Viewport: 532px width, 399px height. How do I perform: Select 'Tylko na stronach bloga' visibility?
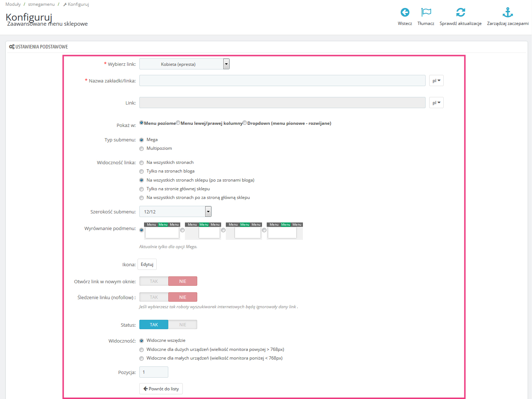[x=142, y=171]
